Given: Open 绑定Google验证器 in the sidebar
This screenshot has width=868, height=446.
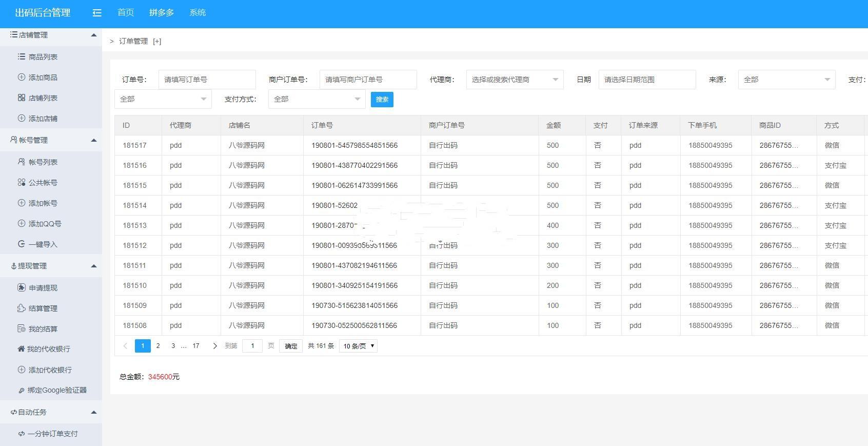Looking at the screenshot, I should (x=57, y=390).
